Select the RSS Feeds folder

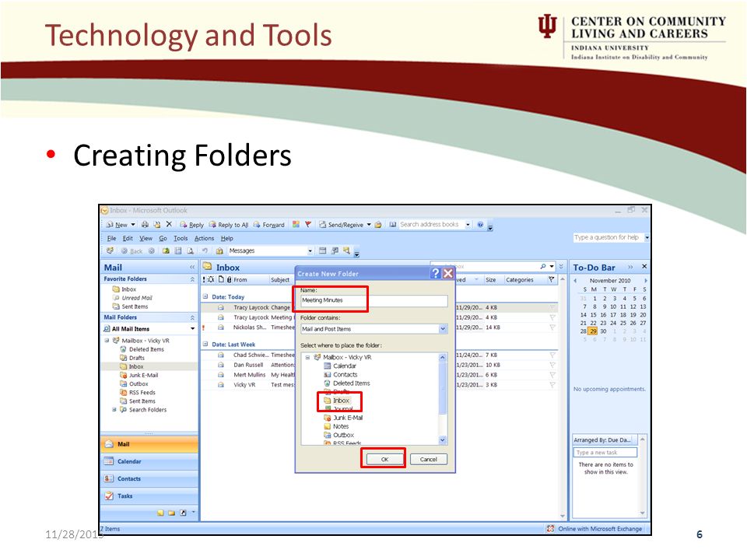(x=138, y=392)
